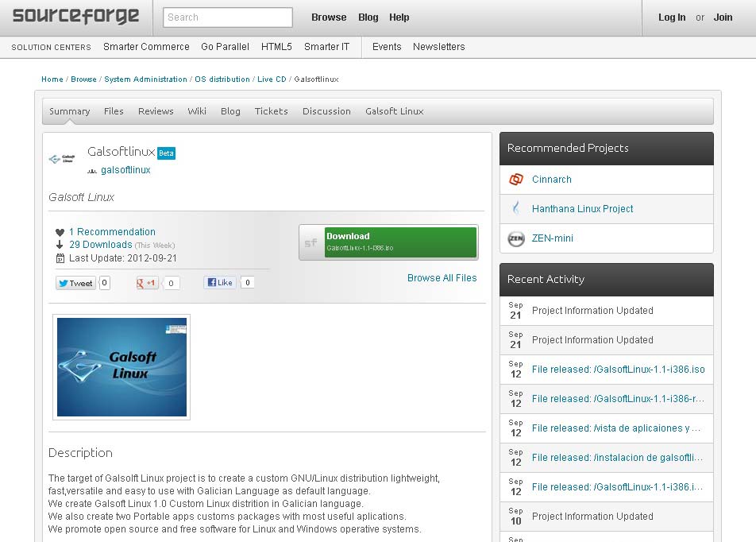756x542 pixels.
Task: Open the Help menu
Action: 399,17
